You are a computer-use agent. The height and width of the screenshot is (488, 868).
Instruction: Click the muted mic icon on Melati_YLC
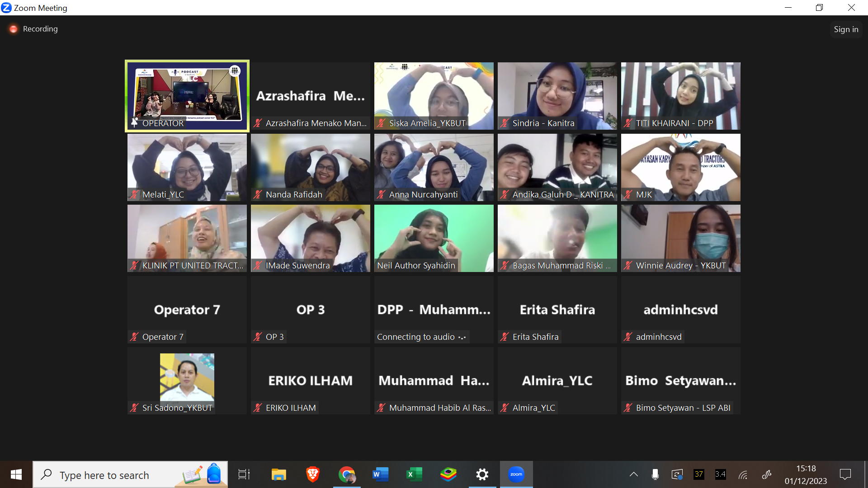click(134, 195)
